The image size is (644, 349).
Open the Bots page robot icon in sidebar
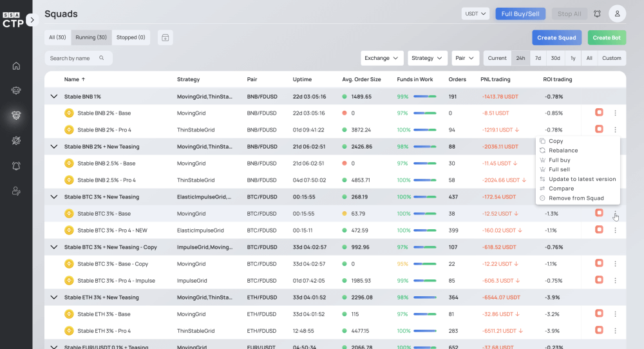[x=16, y=90]
